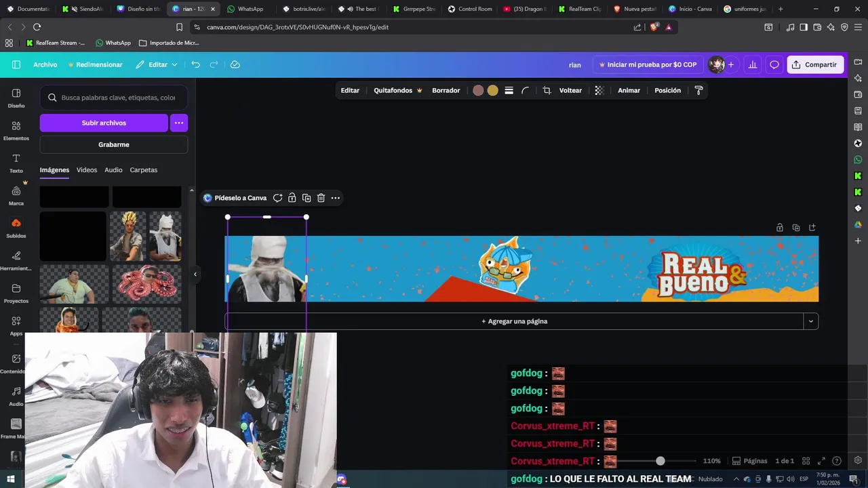Click the undo arrow in top bar
This screenshot has height=488, width=868.
click(195, 64)
